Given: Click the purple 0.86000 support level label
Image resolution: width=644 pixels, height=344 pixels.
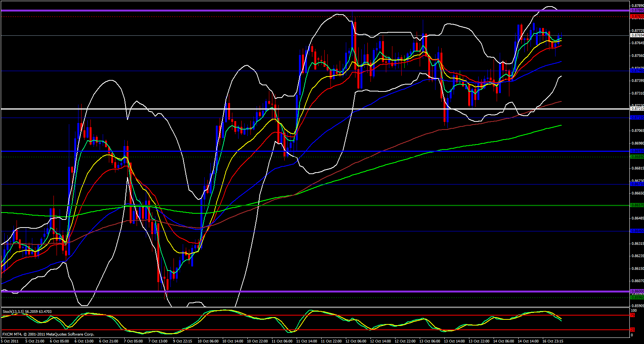Looking at the screenshot, I should tap(637, 291).
